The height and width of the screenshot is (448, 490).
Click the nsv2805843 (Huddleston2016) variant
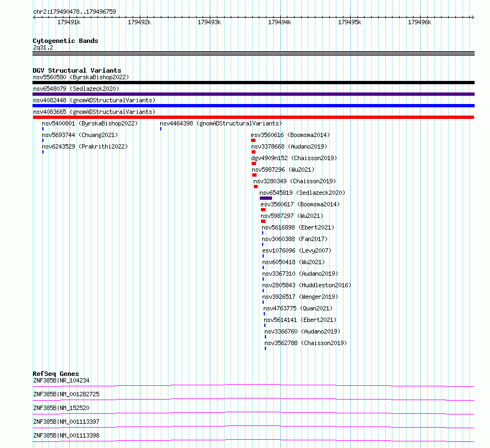pyautogui.click(x=307, y=285)
